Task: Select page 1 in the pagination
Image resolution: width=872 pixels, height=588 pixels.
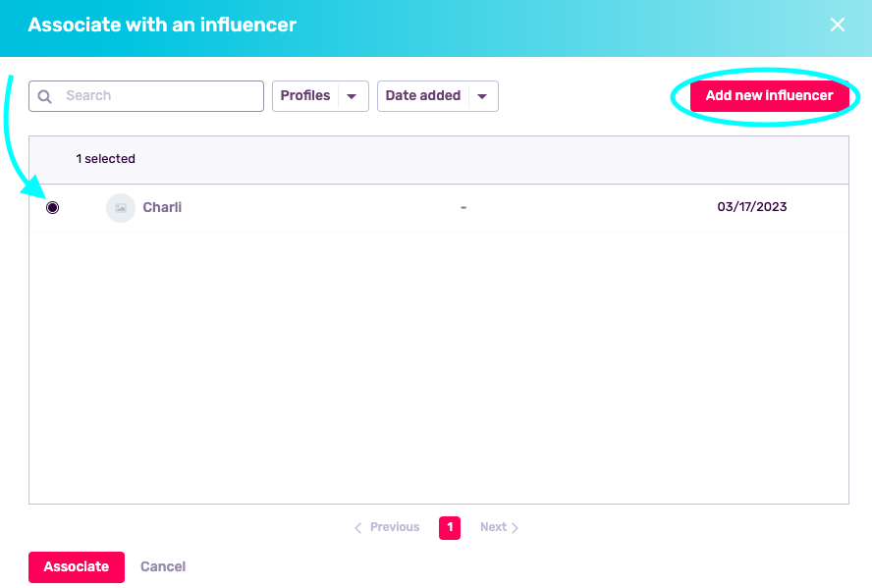Action: pyautogui.click(x=449, y=527)
